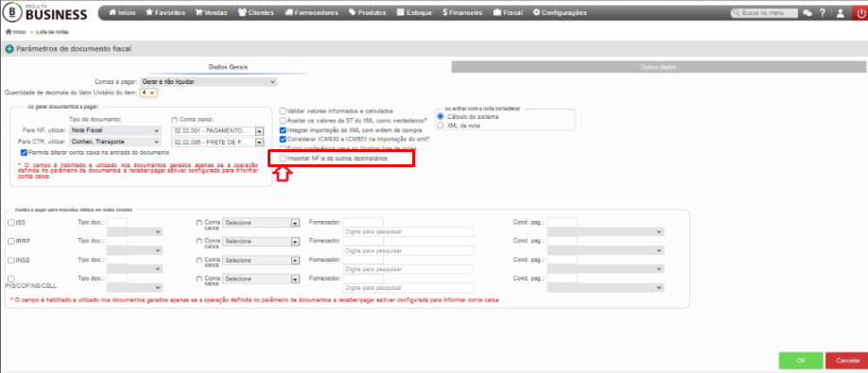Click the help question mark icon
Viewport: 868px width, 373px height.
823,12
